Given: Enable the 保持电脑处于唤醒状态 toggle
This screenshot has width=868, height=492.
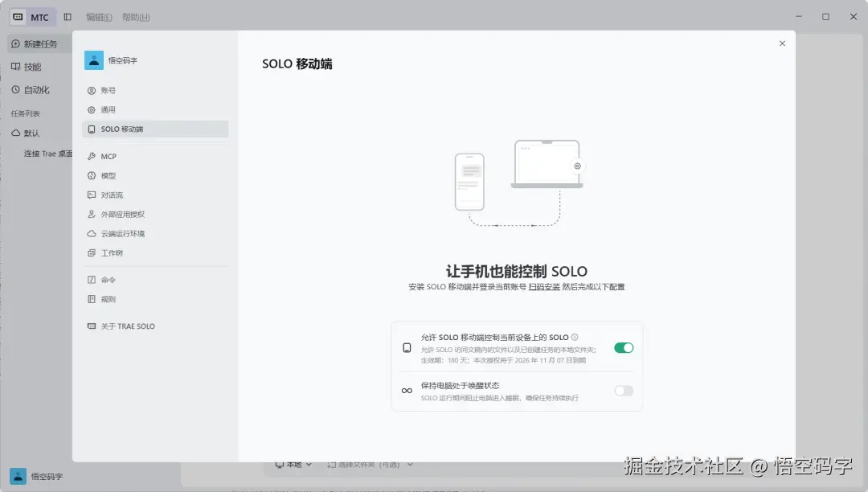Looking at the screenshot, I should [624, 391].
